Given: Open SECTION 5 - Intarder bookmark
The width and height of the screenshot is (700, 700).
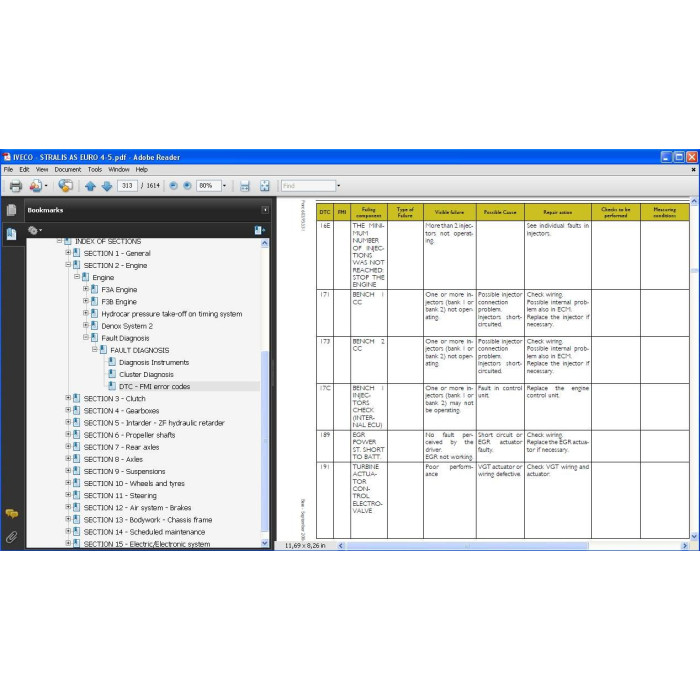Looking at the screenshot, I should pyautogui.click(x=154, y=423).
